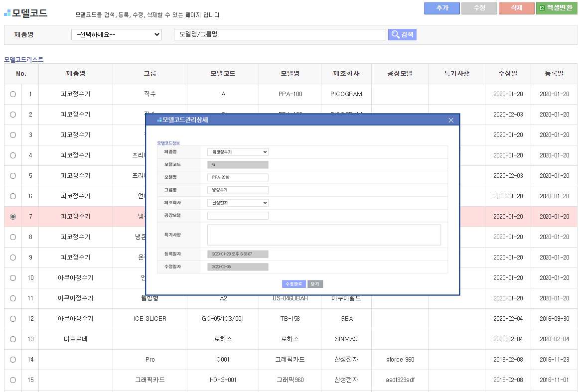Select the radio button for row 1
Screen dimensions: 579x392
[x=13, y=94]
